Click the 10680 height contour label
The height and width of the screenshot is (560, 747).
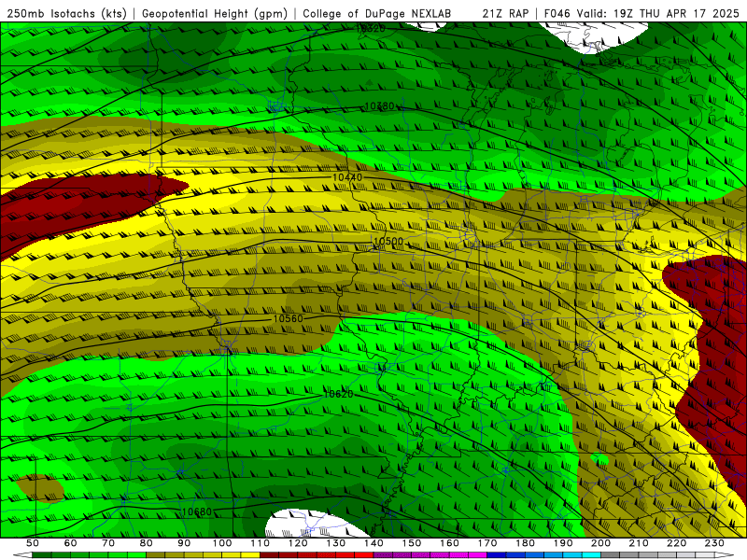[x=197, y=511]
